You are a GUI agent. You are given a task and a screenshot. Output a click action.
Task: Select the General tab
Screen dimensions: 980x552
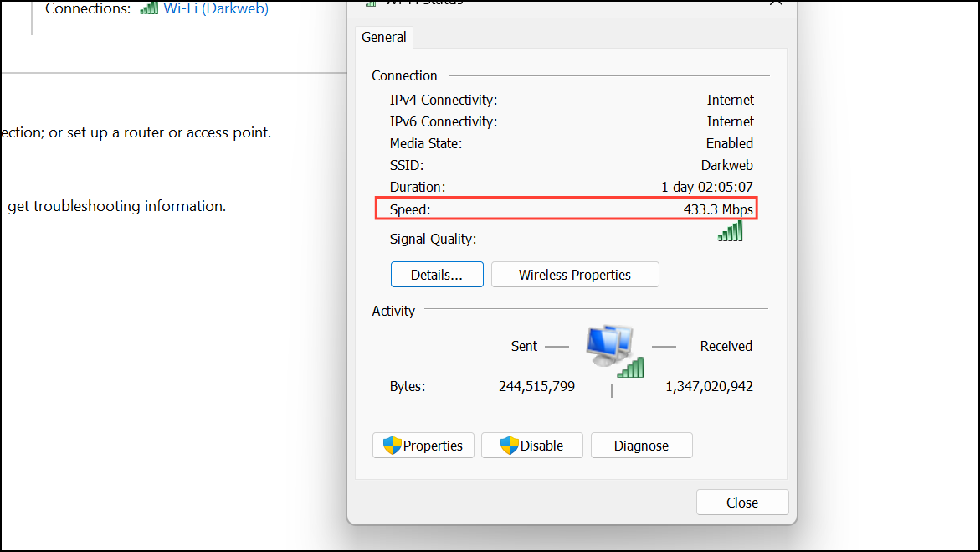coord(383,37)
